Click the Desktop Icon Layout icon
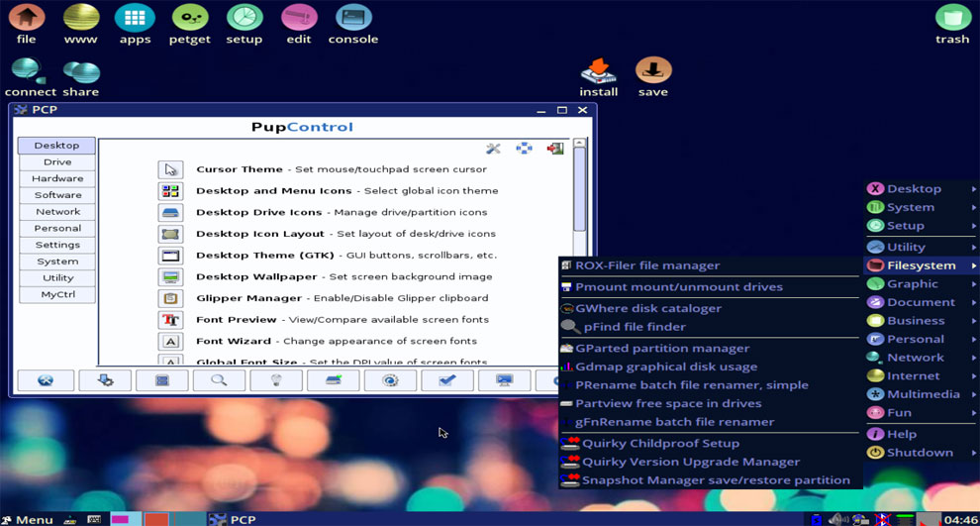 point(170,234)
